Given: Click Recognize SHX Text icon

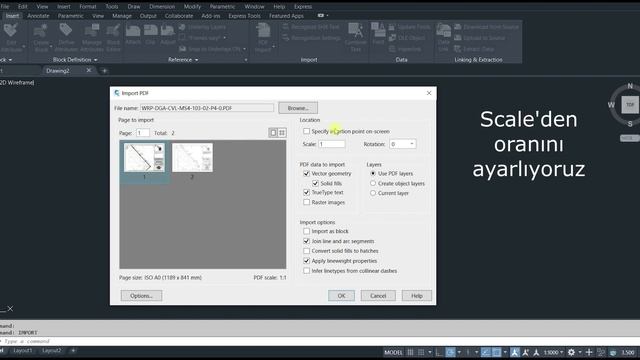Looking at the screenshot, I should (x=286, y=27).
